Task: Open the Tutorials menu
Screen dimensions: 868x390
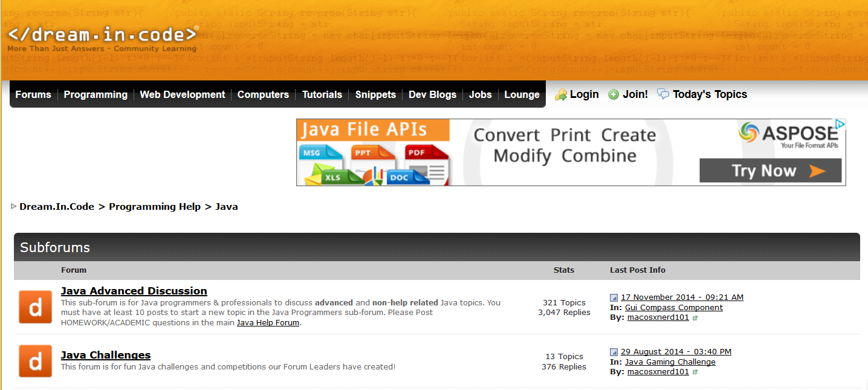Action: pos(322,94)
